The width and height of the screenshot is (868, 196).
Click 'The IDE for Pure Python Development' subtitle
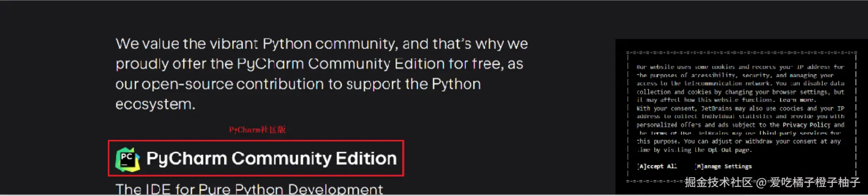[x=249, y=189]
